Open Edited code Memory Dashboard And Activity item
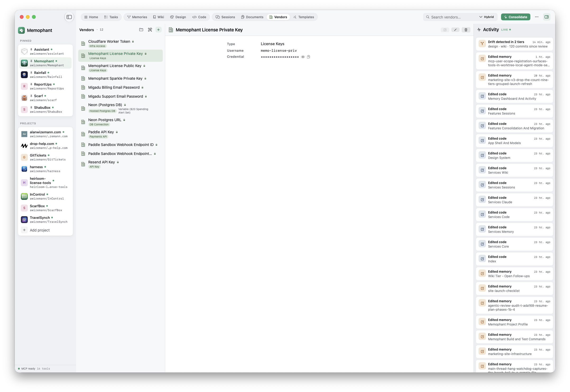The image size is (570, 392). pos(514,96)
